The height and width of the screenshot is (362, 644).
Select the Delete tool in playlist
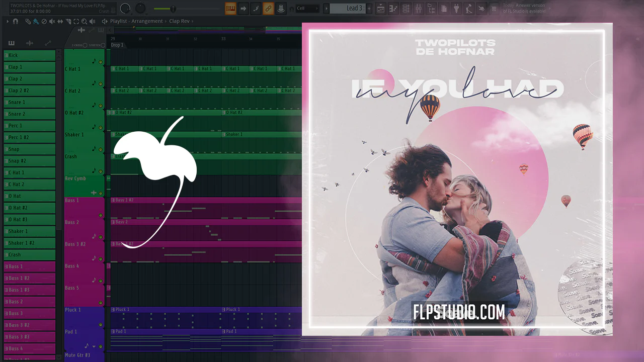(x=44, y=22)
